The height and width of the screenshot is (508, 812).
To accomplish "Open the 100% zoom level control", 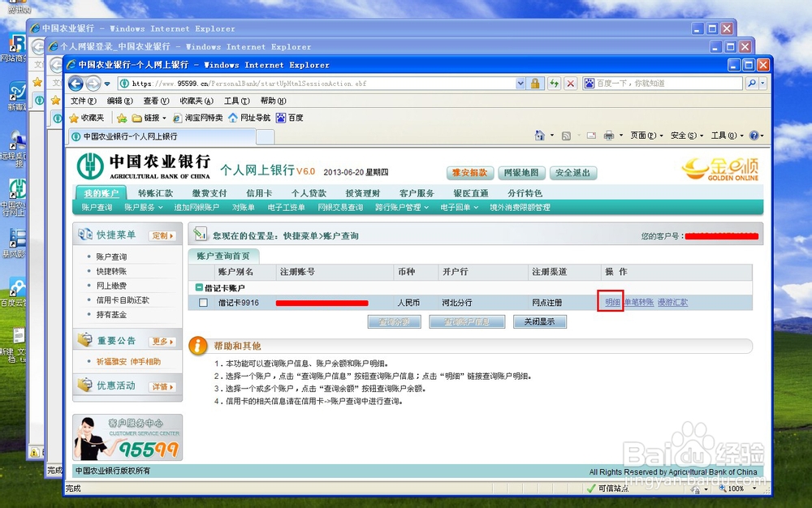I will [x=737, y=489].
